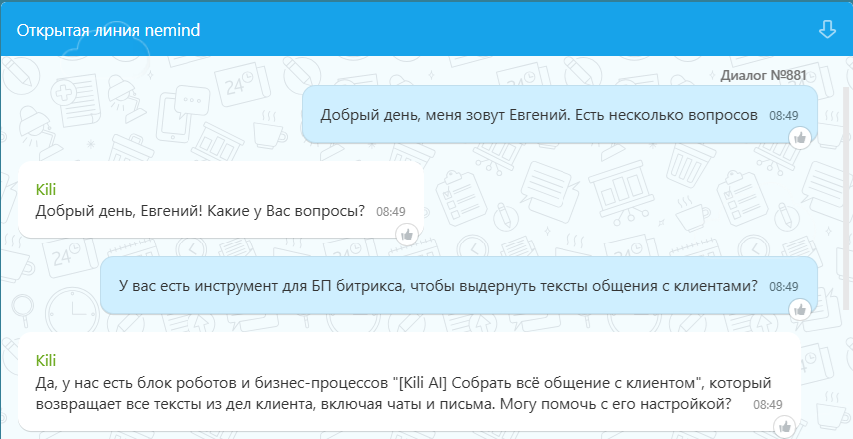853x439 pixels.
Task: Click the Kili name above the "Да, у нас есть блок" reply
Action: pos(46,360)
